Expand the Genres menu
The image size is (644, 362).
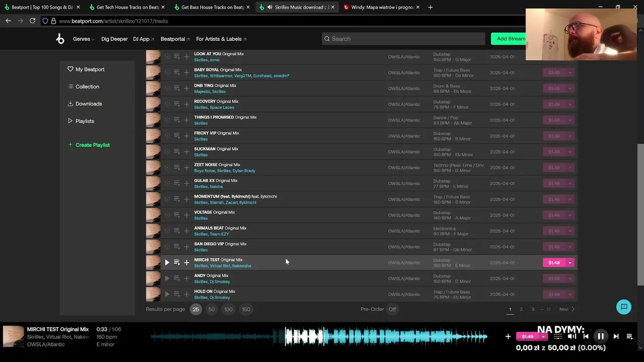click(84, 39)
